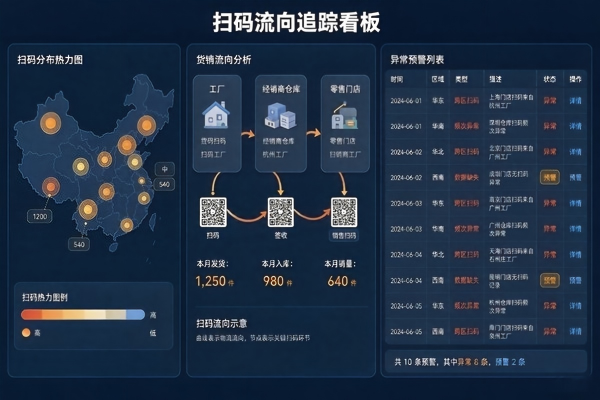This screenshot has width=600, height=400.
Task: Click 异常 status in 上海门店 row
Action: point(550,101)
